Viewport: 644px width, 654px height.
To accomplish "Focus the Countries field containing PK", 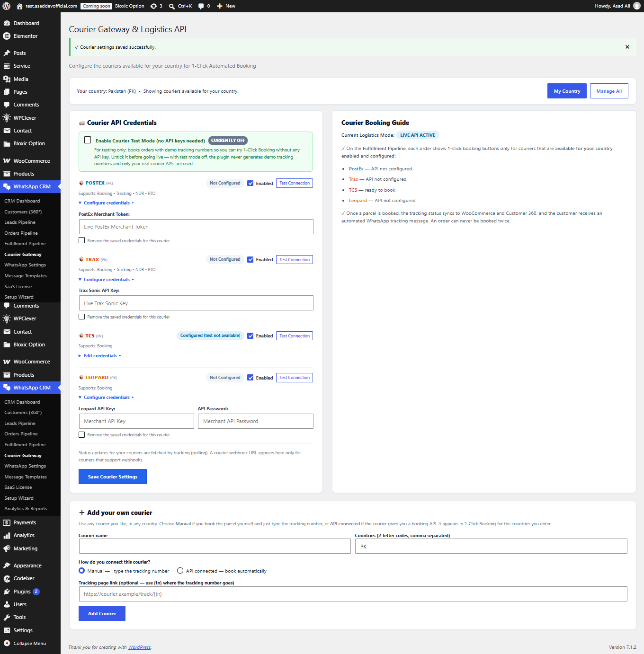I will tap(491, 546).
